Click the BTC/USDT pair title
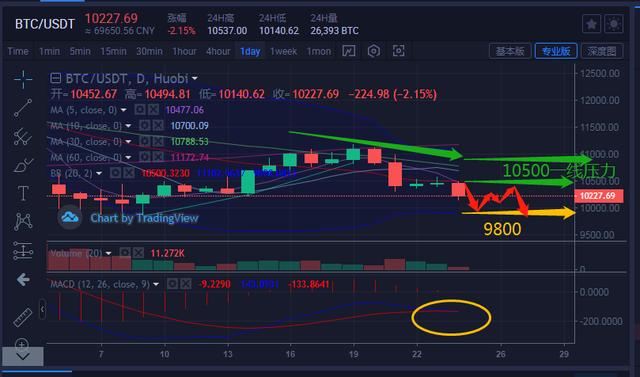This screenshot has width=640, height=377. pos(45,24)
